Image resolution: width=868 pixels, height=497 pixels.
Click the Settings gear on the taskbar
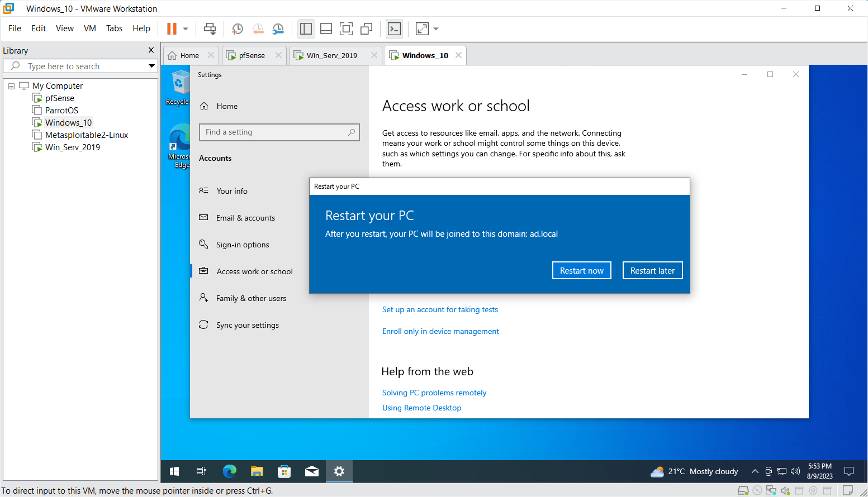click(x=339, y=471)
